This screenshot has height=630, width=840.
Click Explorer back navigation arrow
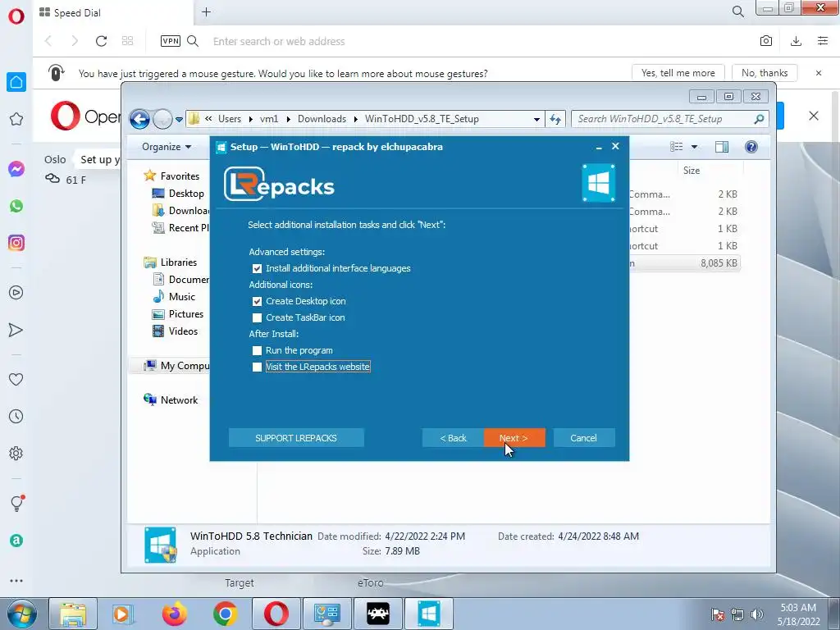(139, 119)
